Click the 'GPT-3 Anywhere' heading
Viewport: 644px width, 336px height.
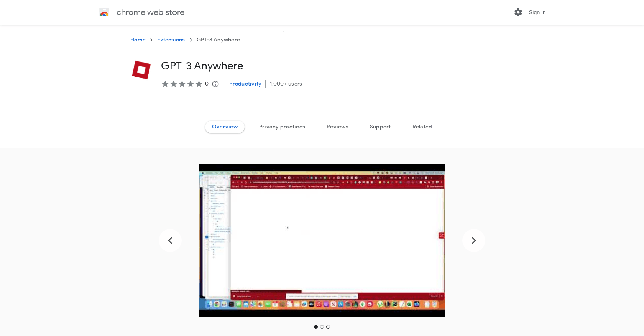[202, 66]
